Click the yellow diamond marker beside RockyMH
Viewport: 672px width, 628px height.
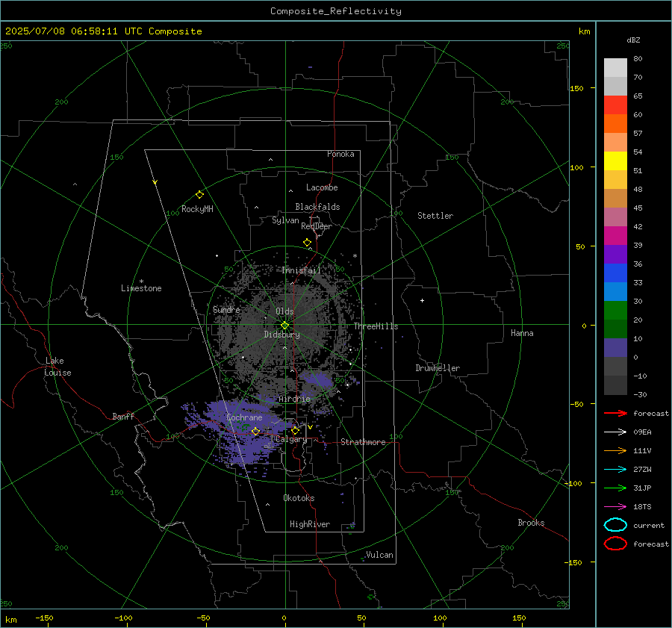199,195
